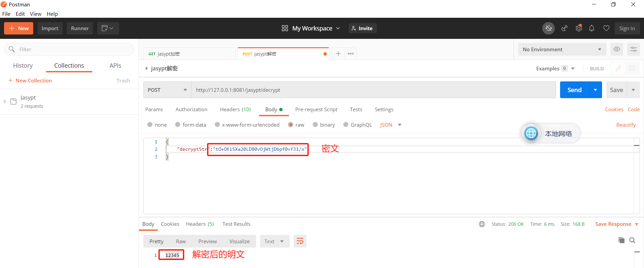644x268 pixels.
Task: Expand the jasypt解密 request title arrow
Action: pyautogui.click(x=146, y=68)
